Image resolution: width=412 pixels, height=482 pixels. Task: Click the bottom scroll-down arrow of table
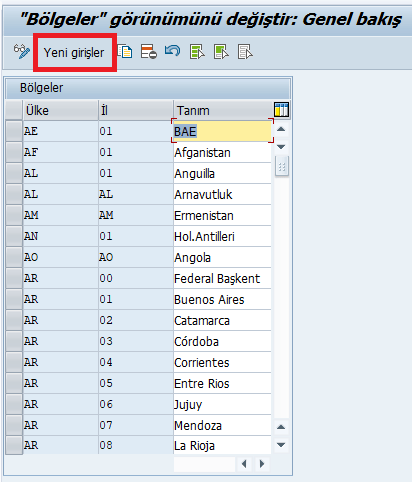point(281,445)
